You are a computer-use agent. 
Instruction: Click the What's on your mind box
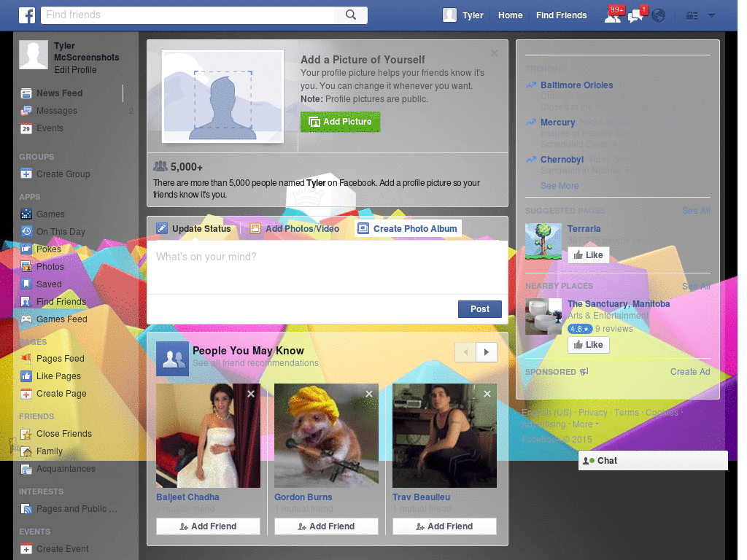328,268
